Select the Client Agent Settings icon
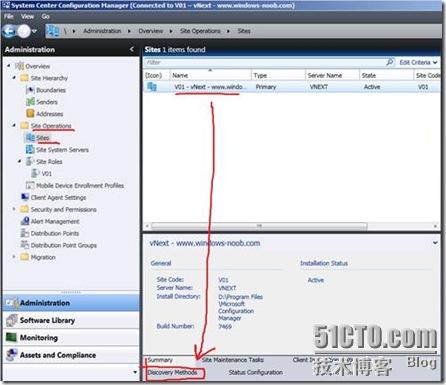The height and width of the screenshot is (385, 446). (x=25, y=197)
